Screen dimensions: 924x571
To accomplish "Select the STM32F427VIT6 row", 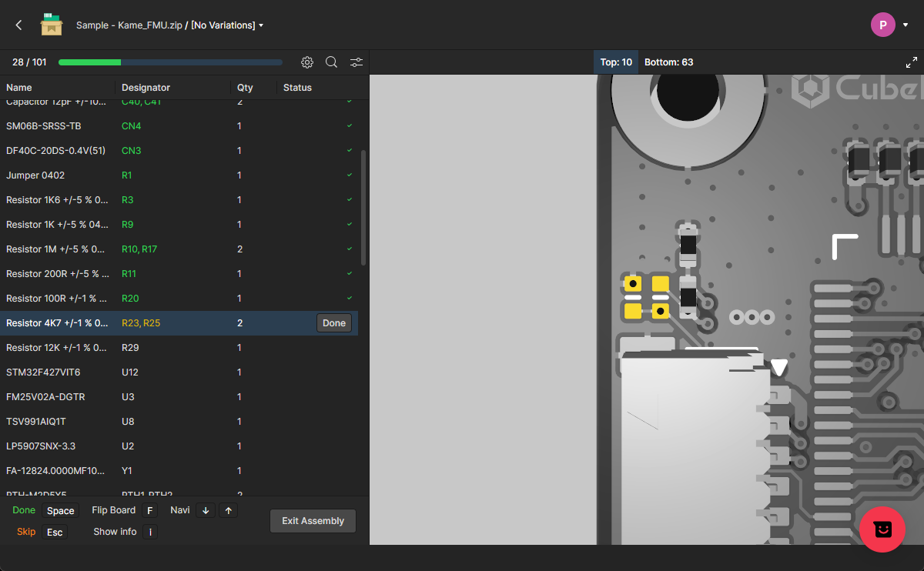I will [43, 372].
